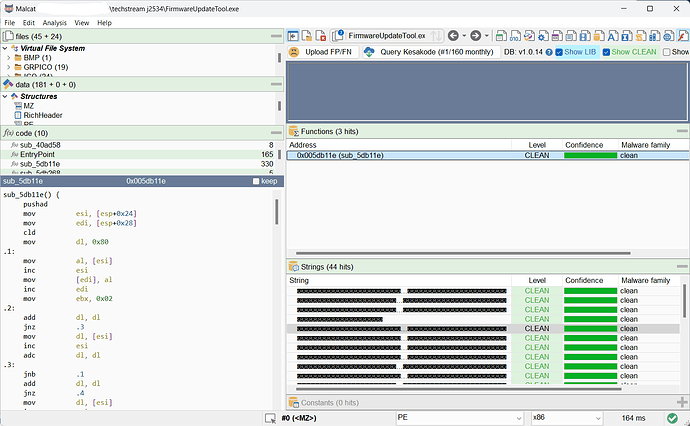The height and width of the screenshot is (426, 690).
Task: Open the Analysis menu
Action: pos(55,23)
